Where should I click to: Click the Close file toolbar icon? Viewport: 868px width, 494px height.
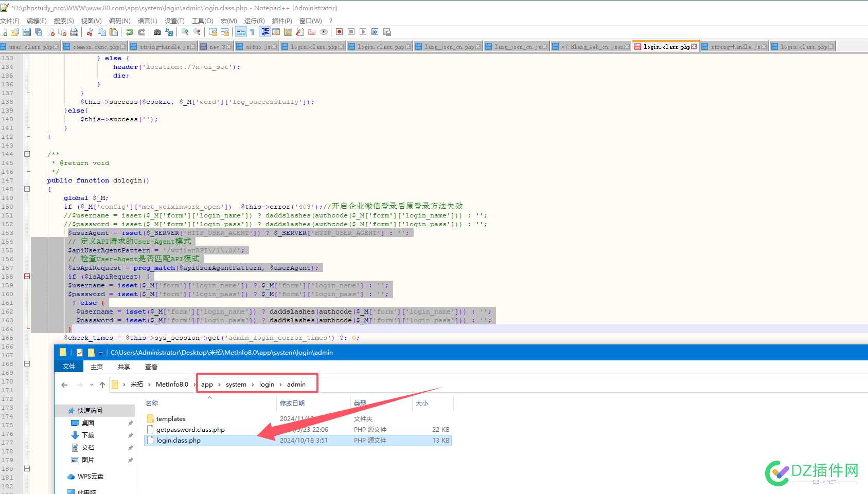point(50,32)
